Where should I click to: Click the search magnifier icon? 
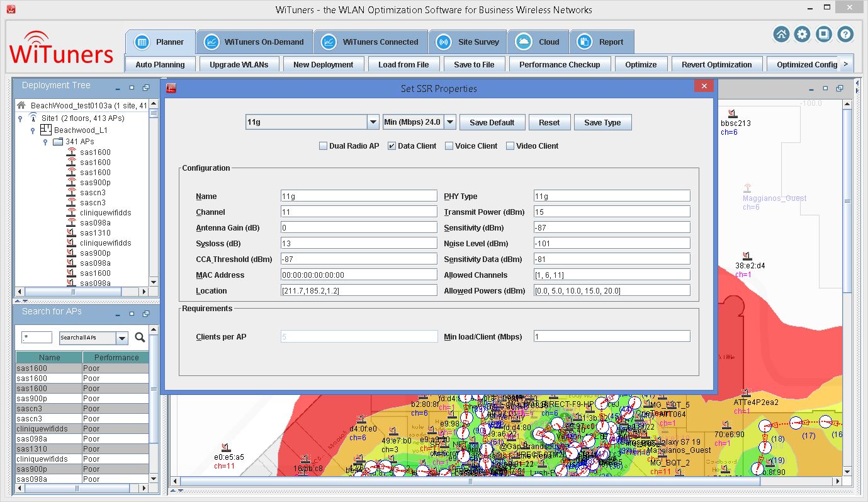tap(140, 338)
